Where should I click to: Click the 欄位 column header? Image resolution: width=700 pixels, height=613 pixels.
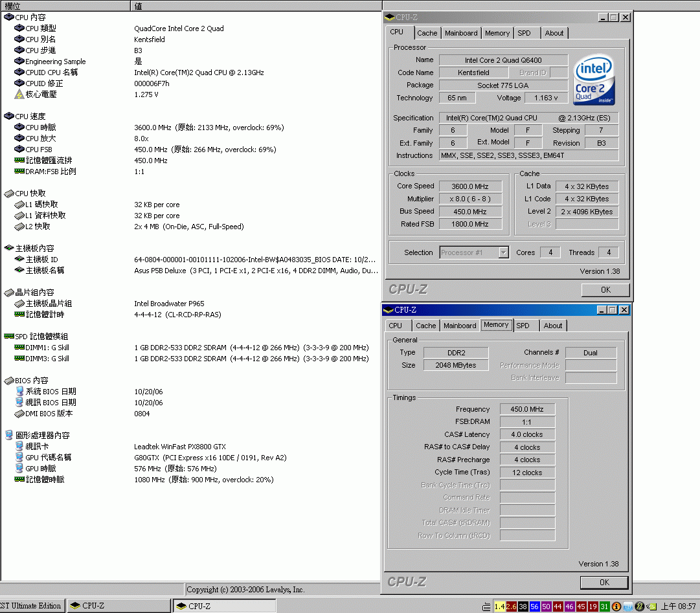coord(65,6)
